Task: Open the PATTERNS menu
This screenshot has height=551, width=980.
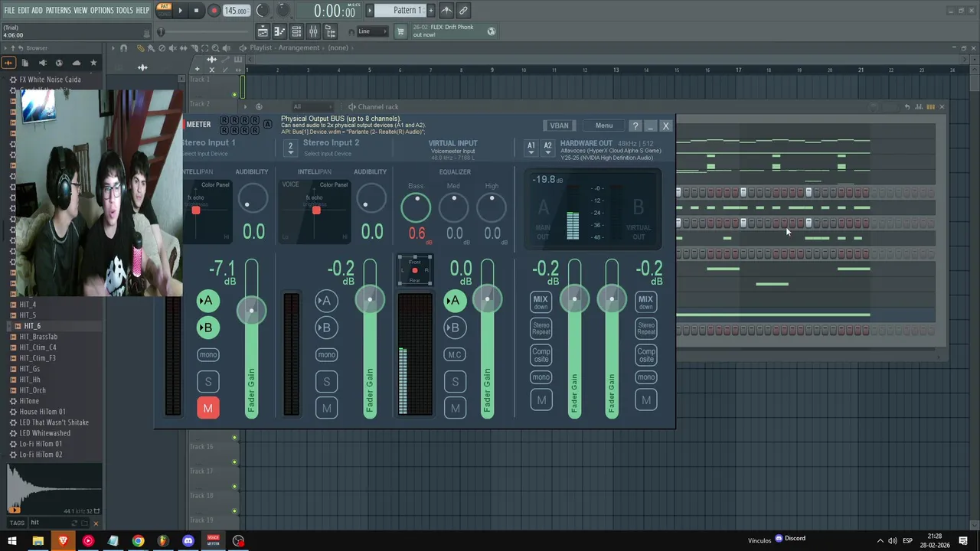Action: (58, 11)
